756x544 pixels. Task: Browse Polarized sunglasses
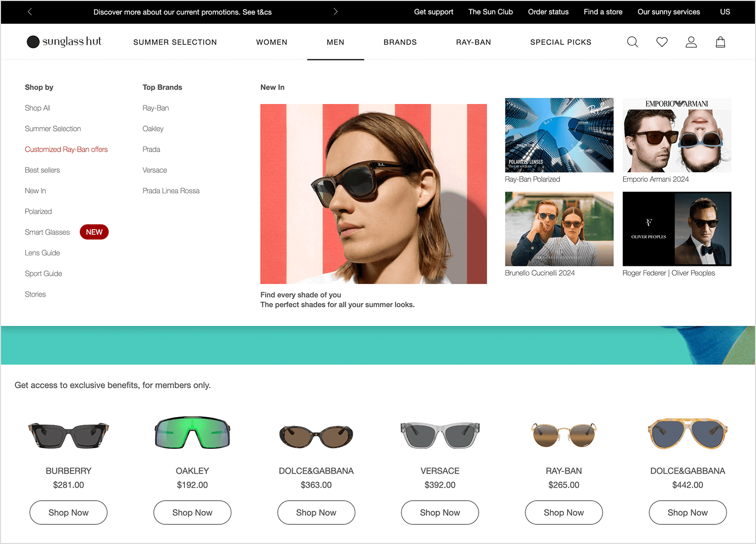click(38, 211)
